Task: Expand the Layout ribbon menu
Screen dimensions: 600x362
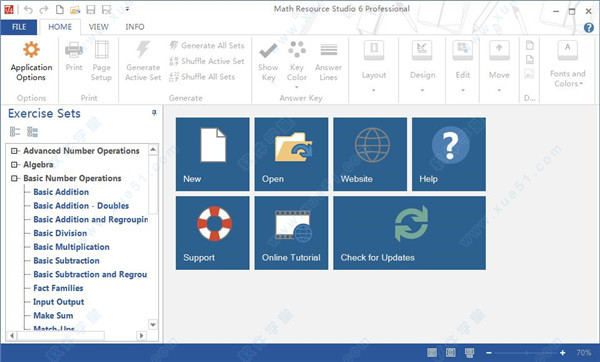Action: point(374,67)
